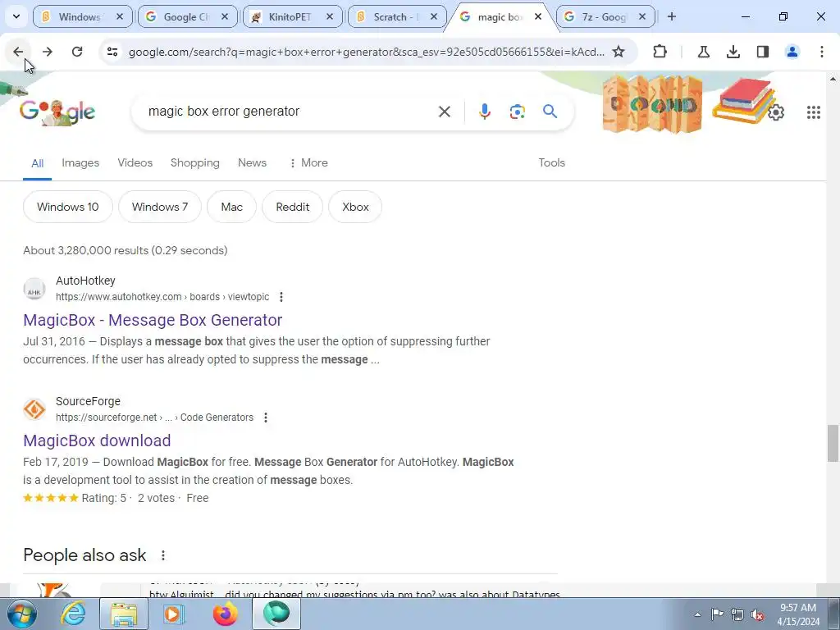Viewport: 840px width, 630px height.
Task: Launch Windows Media Player from taskbar
Action: [x=174, y=614]
